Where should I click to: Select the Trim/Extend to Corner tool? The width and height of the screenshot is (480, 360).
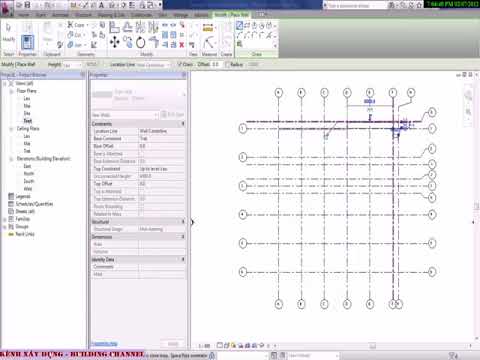tap(154, 42)
